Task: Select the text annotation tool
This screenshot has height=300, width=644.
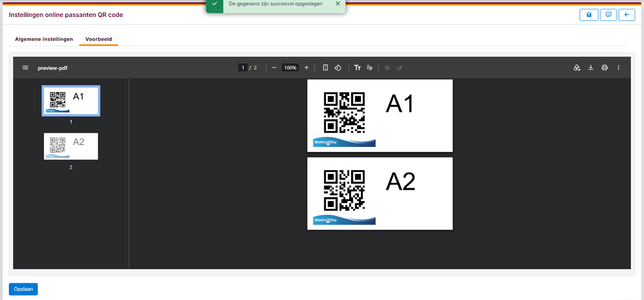Action: (357, 67)
